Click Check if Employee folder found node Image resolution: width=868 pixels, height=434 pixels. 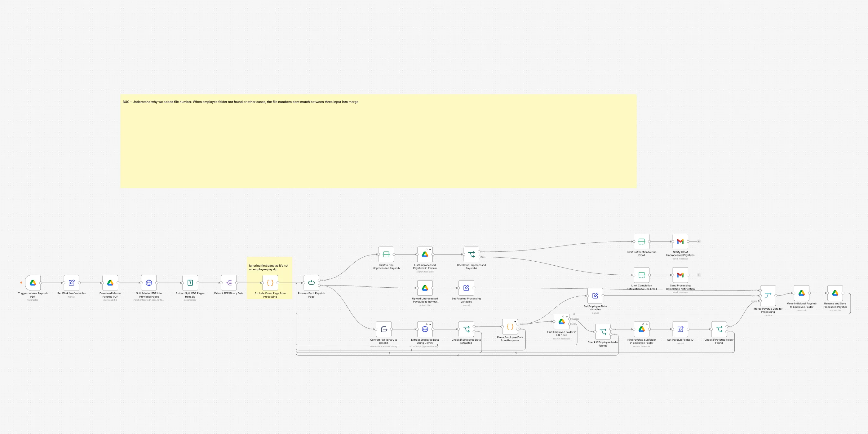pyautogui.click(x=603, y=332)
